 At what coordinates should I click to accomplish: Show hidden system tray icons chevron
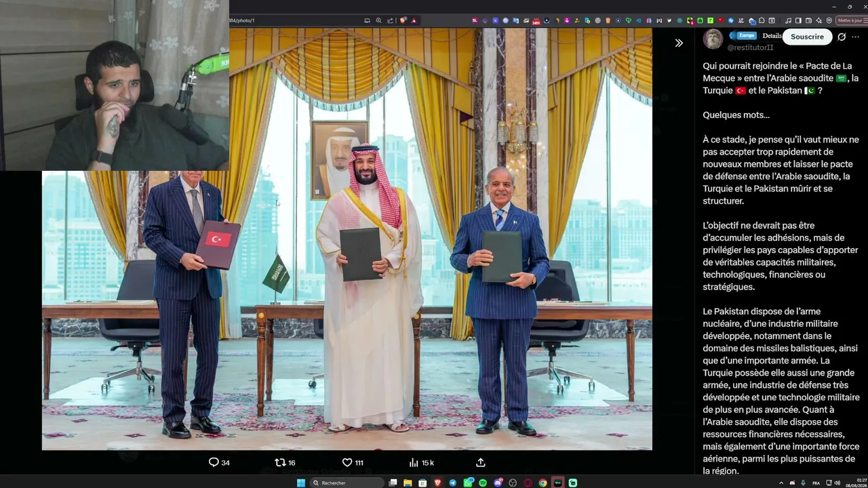click(x=781, y=483)
